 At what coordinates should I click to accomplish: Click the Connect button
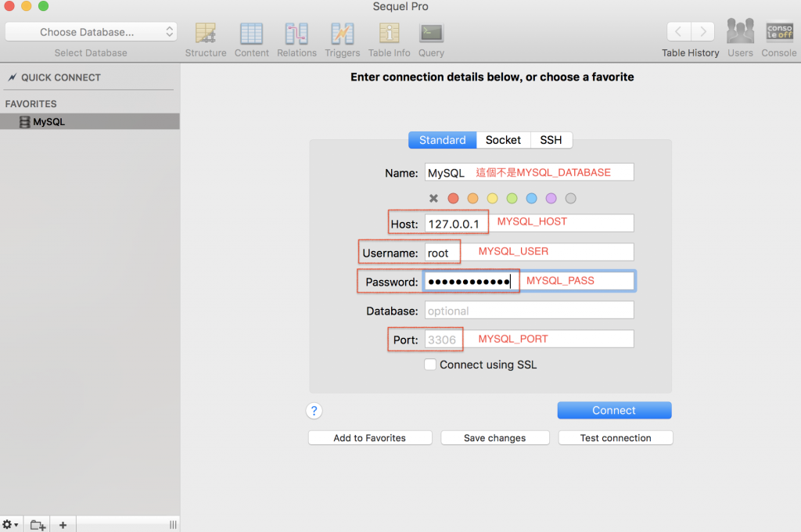click(614, 411)
